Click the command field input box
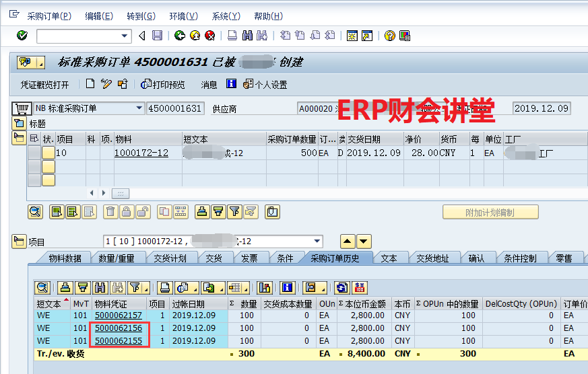The height and width of the screenshot is (374, 588). [x=77, y=36]
